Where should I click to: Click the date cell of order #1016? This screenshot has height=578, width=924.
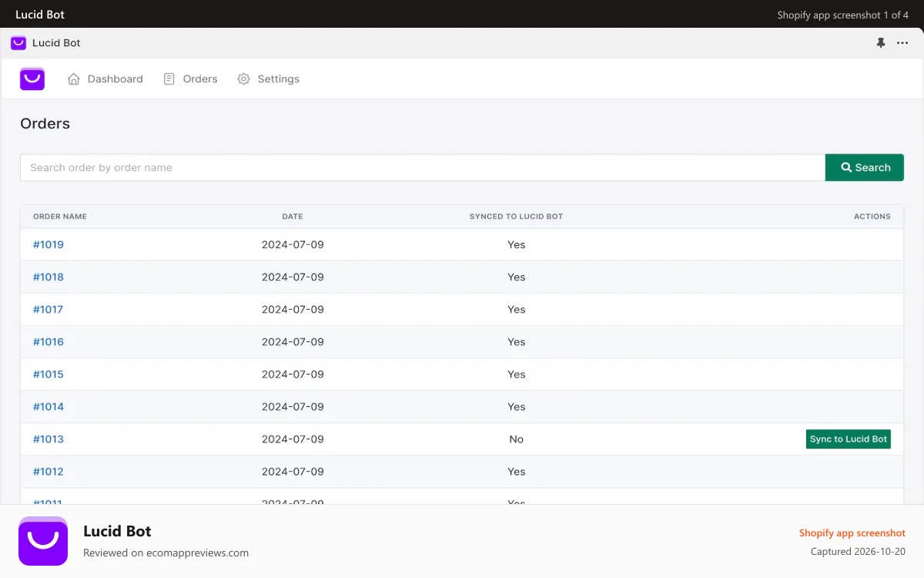293,341
